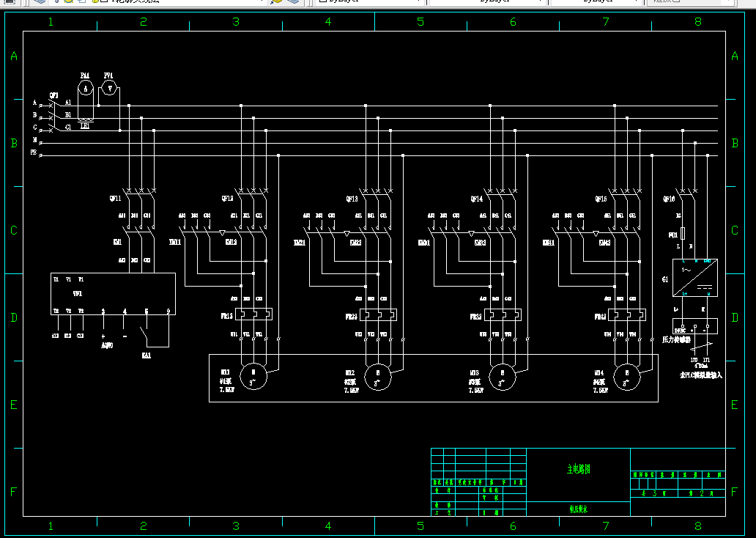The image size is (756, 538).
Task: Click the 主电路图 title text
Action: [x=579, y=469]
